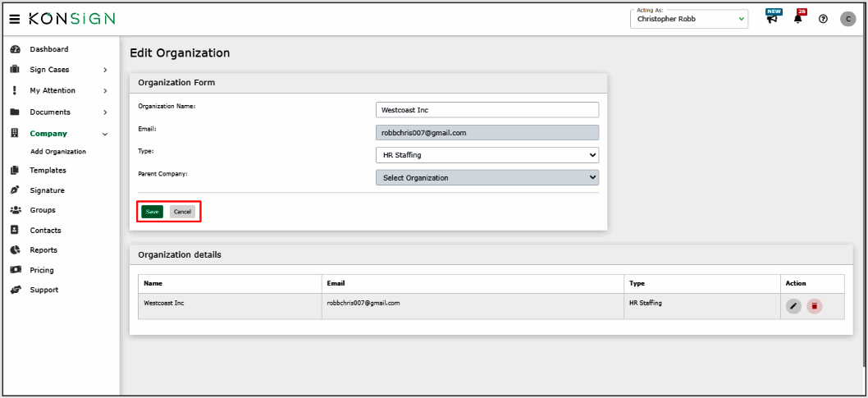Go to the Reports page
868x398 pixels.
click(43, 250)
